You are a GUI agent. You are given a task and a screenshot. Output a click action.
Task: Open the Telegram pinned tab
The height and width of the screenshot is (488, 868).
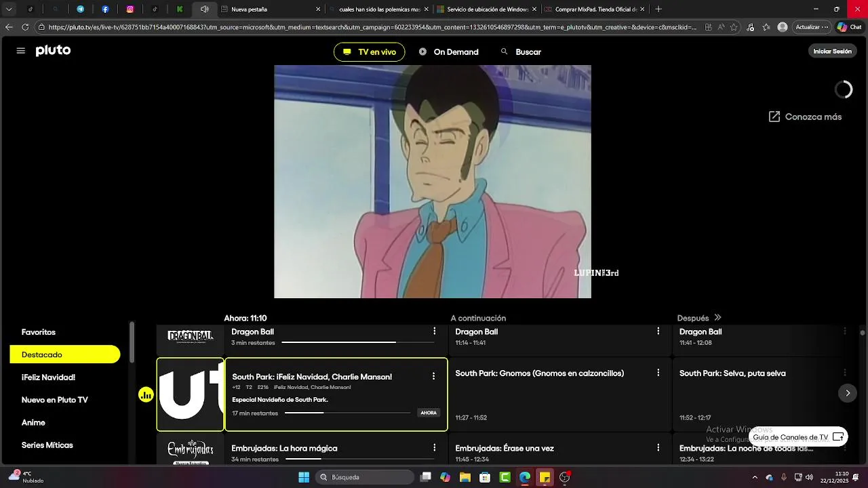(81, 9)
